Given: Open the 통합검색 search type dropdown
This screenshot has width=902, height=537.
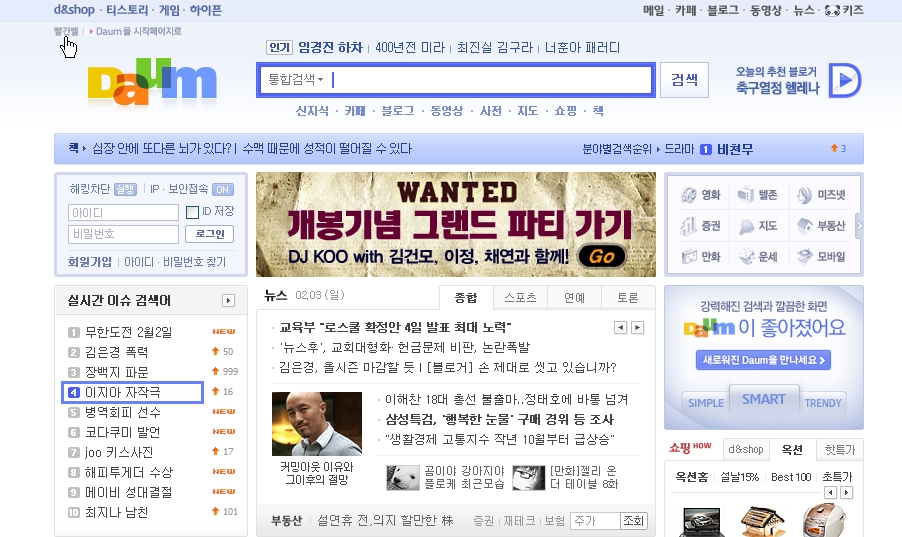Looking at the screenshot, I should tap(296, 80).
